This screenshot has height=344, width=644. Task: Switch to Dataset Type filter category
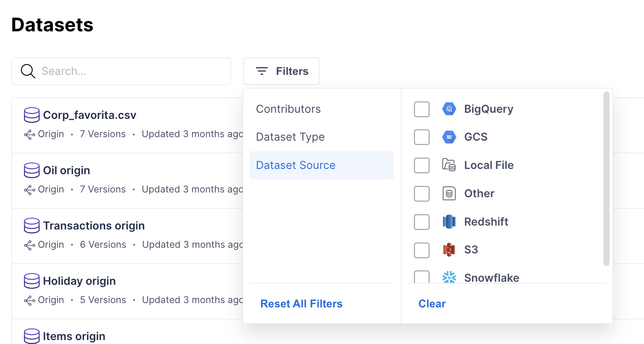pyautogui.click(x=290, y=137)
